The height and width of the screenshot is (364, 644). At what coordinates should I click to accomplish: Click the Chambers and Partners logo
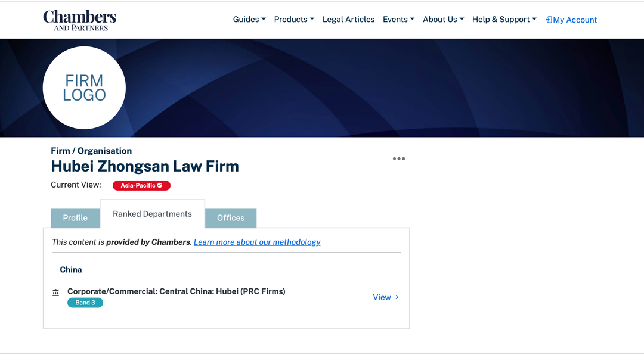click(x=79, y=20)
